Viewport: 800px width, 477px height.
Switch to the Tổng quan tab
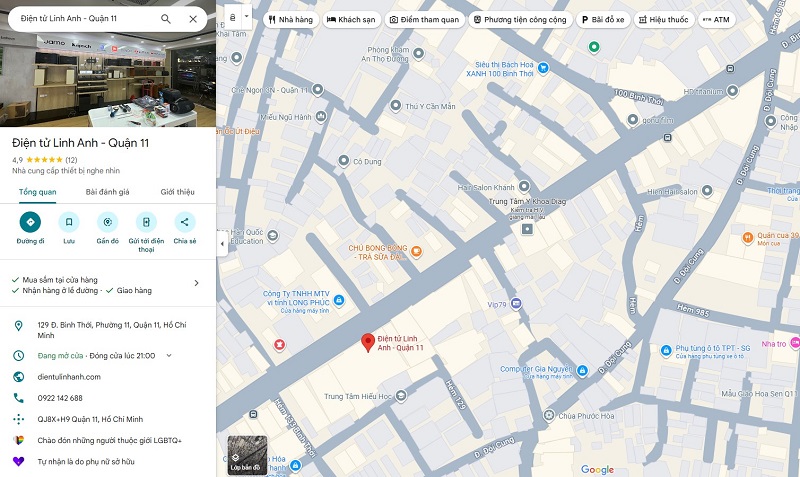pos(38,192)
